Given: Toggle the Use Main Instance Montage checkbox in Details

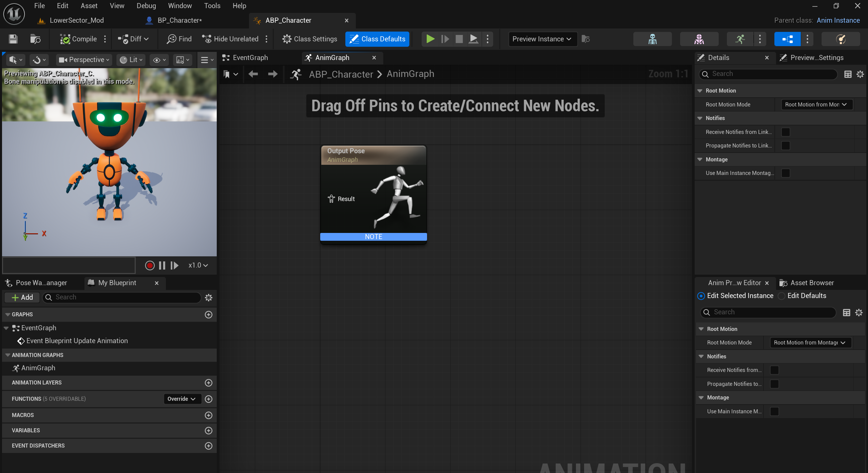Looking at the screenshot, I should [x=786, y=173].
